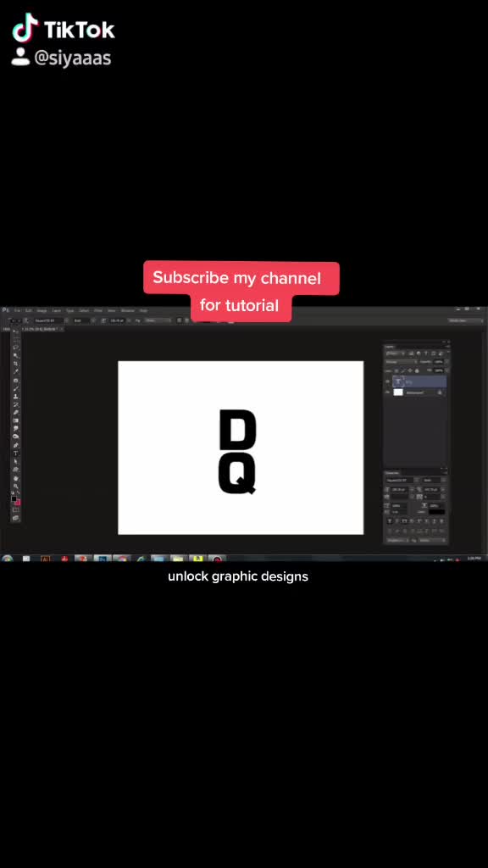Screen dimensions: 488x868
Task: Select the Lasso tool
Action: coord(15,347)
